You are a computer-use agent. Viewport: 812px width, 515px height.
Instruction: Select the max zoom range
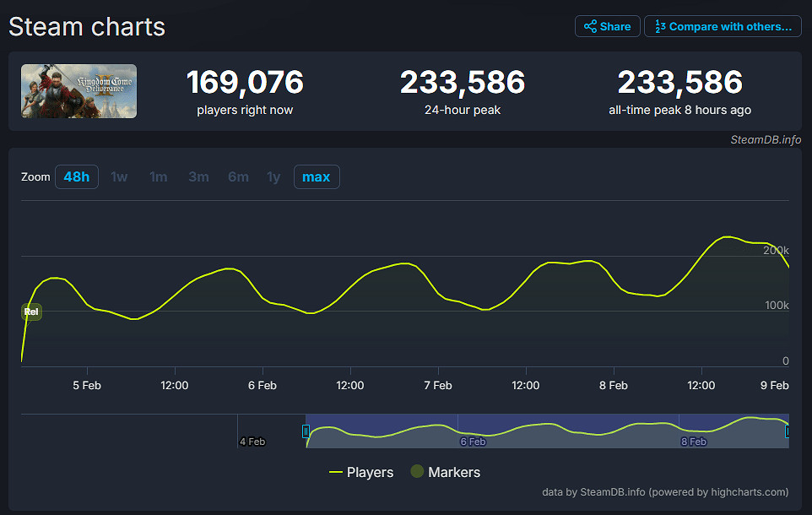point(317,176)
